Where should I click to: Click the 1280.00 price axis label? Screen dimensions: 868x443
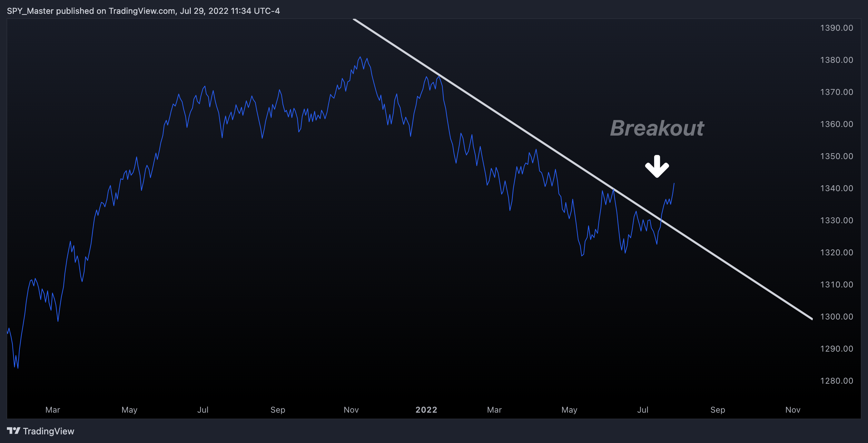point(837,381)
